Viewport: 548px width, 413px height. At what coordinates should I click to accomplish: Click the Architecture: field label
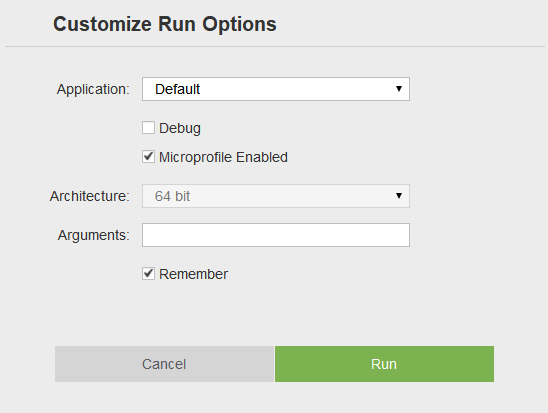tap(90, 196)
